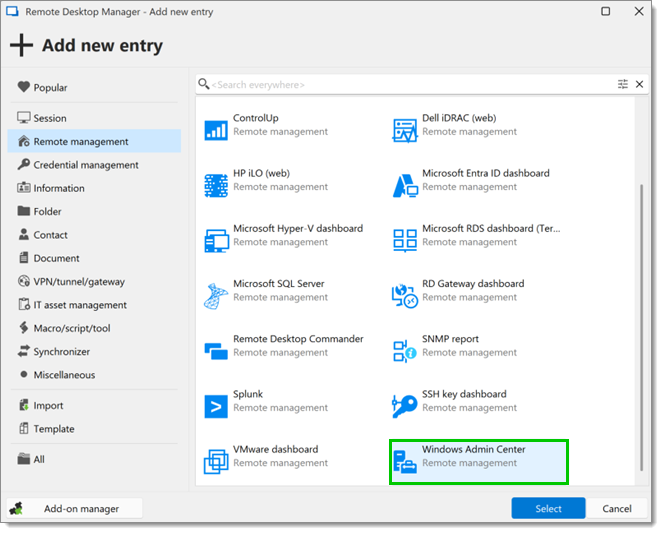This screenshot has width=662, height=533.
Task: Click the entry list vertical scrollbar
Action: pyautogui.click(x=641, y=327)
